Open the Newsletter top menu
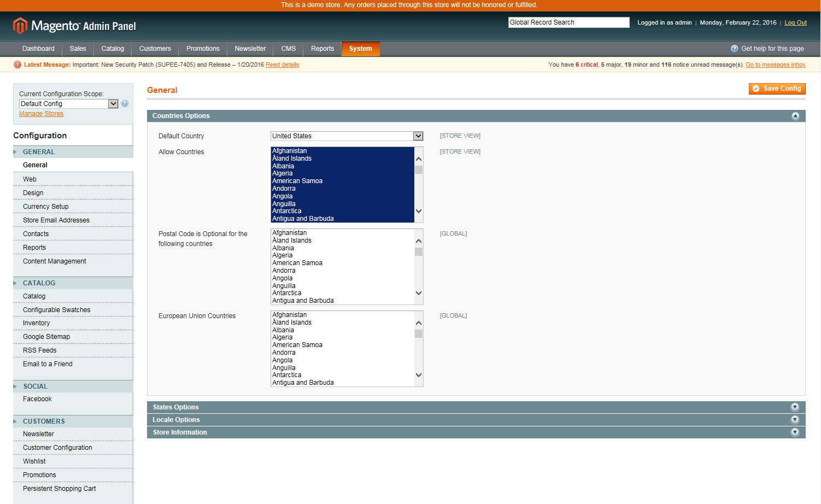 [250, 49]
